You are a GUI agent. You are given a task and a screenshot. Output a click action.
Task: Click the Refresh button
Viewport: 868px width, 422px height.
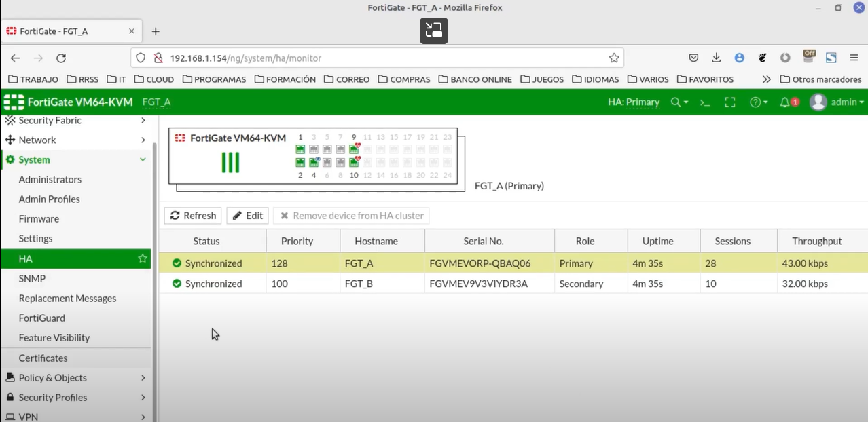coord(193,216)
